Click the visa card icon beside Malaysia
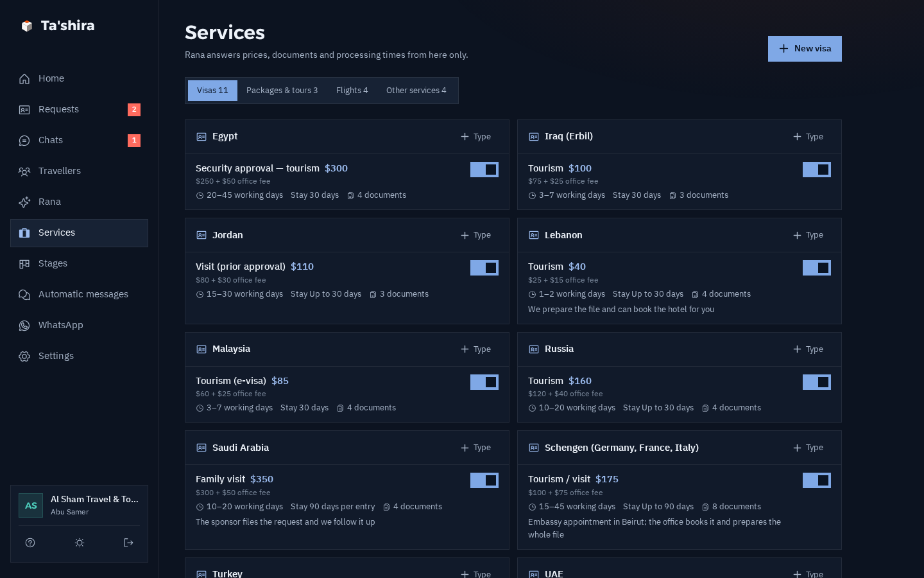The image size is (924, 578). pyautogui.click(x=201, y=349)
